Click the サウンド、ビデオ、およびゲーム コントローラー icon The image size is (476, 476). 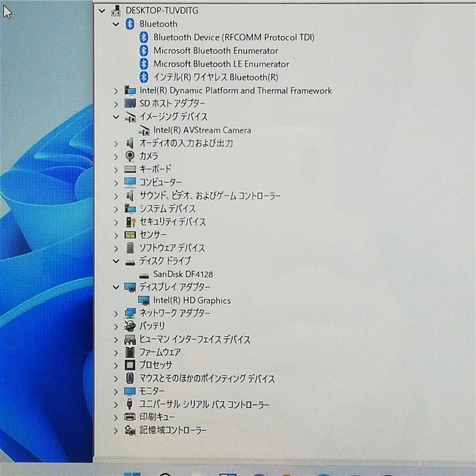coord(130,196)
